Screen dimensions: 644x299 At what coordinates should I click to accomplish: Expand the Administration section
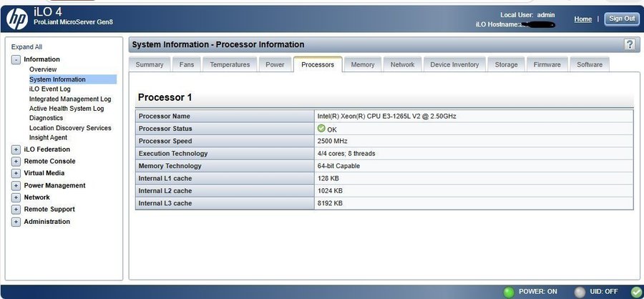(x=16, y=222)
